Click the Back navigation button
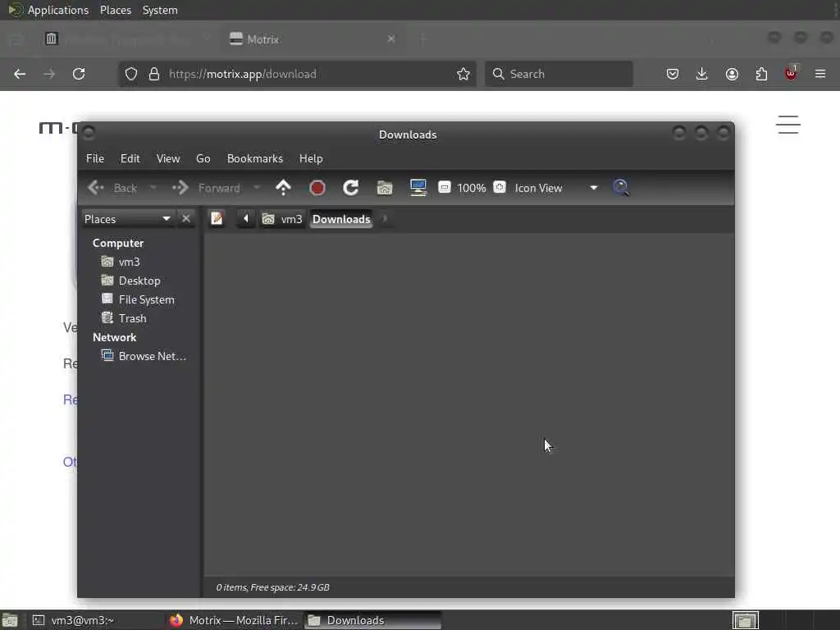The height and width of the screenshot is (630, 840). click(x=113, y=188)
